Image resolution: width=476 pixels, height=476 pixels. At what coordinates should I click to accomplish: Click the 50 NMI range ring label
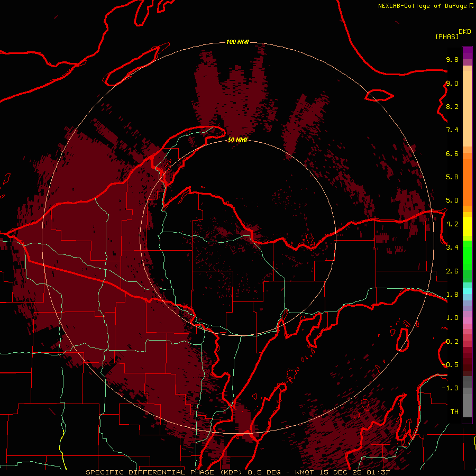(x=237, y=140)
